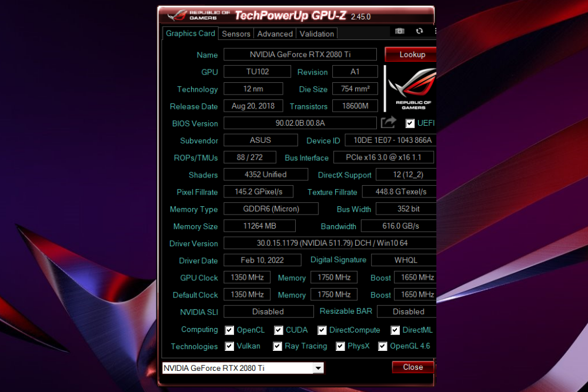Toggle the DirectML checkbox
The image size is (588, 392).
(395, 330)
